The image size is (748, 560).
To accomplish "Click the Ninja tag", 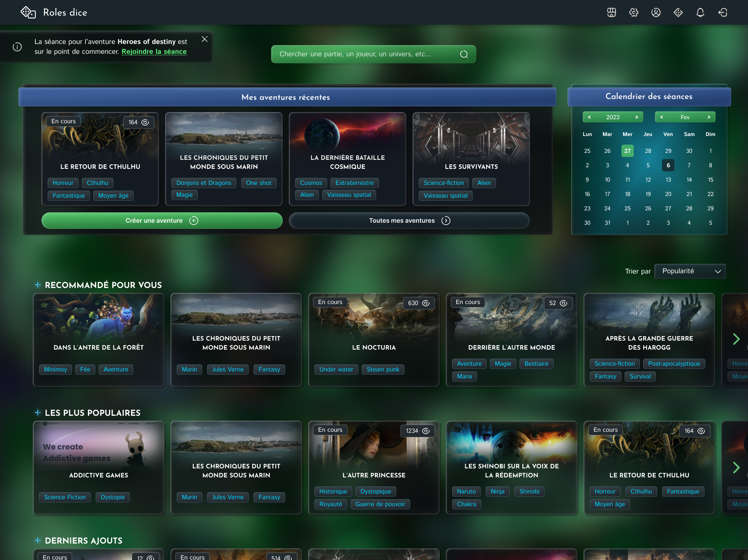I will pos(498,491).
